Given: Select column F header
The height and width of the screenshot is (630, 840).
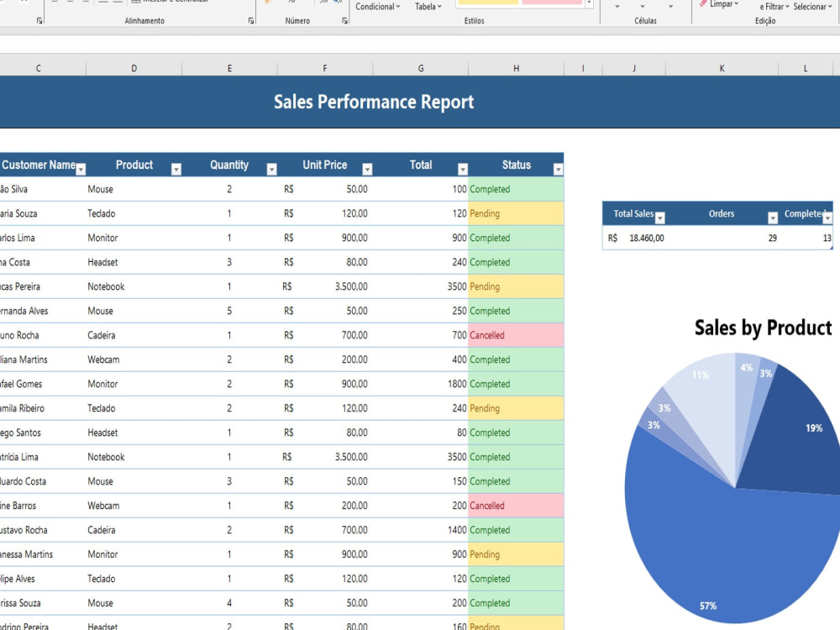Looking at the screenshot, I should (324, 68).
